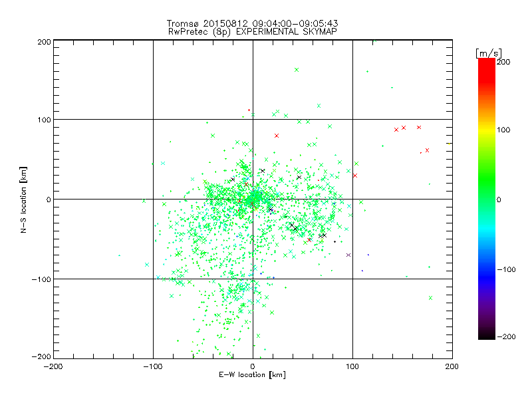Click the green part of the colorbar near 0

point(487,199)
